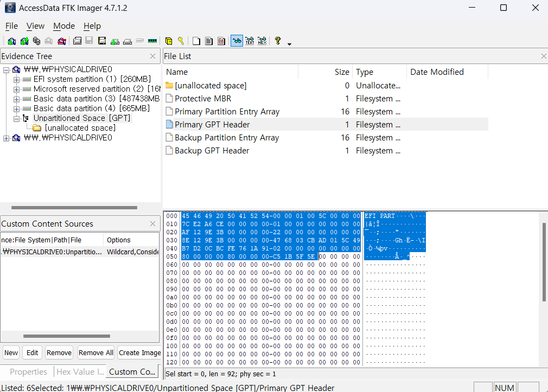The width and height of the screenshot is (548, 392).
Task: Click Add to Custom Content Image icon
Action: tap(114, 41)
